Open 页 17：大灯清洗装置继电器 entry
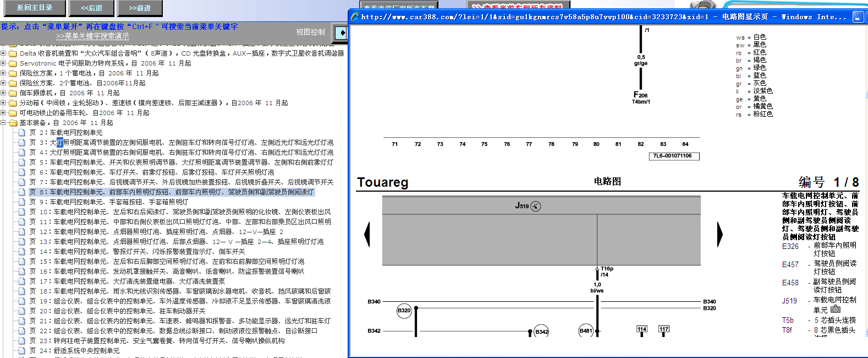The height and width of the screenshot is (358, 868). (127, 281)
